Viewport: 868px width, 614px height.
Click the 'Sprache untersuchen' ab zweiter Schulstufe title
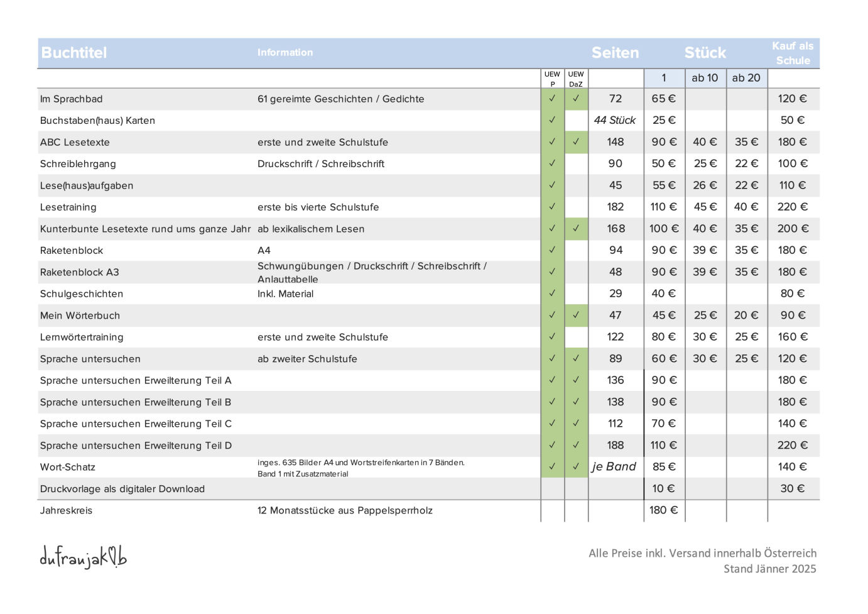point(90,359)
